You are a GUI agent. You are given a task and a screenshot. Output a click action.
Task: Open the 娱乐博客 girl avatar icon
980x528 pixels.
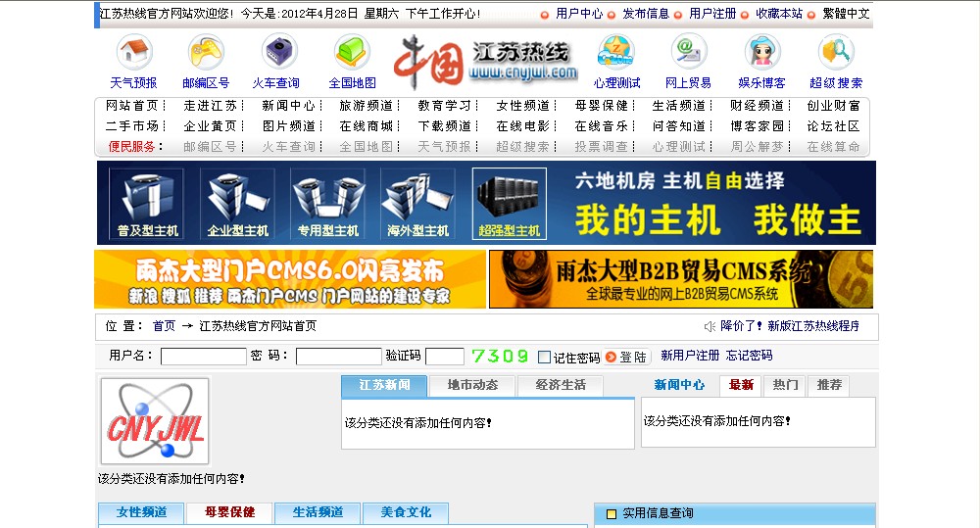pos(761,52)
